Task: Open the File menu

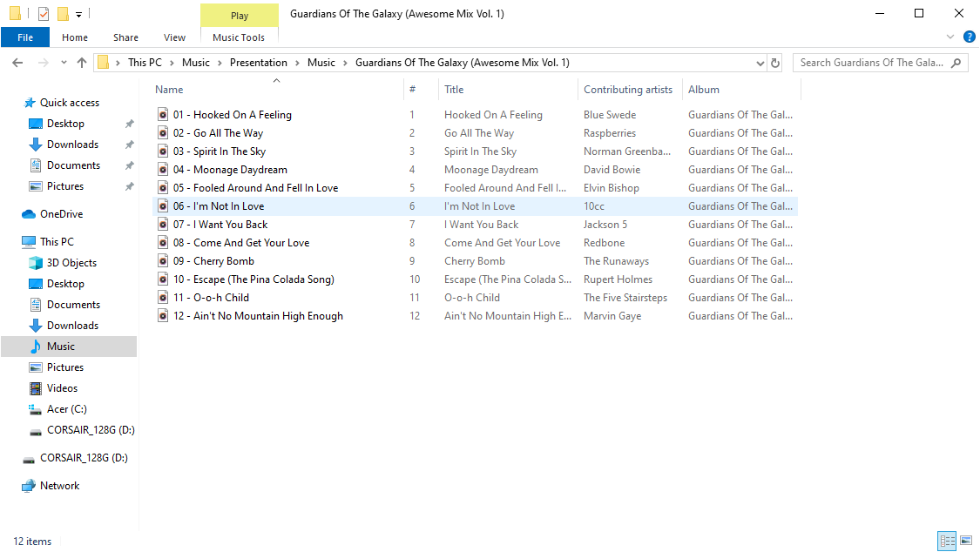Action: 25,37
